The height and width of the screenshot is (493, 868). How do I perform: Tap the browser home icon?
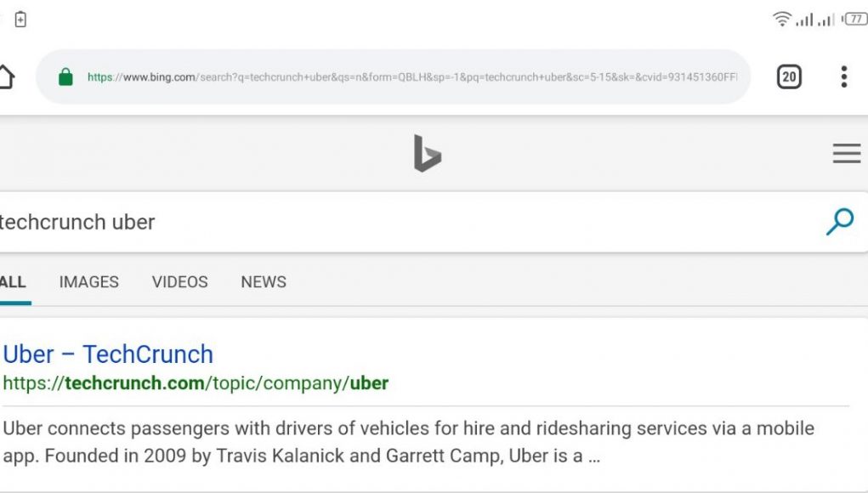point(7,76)
